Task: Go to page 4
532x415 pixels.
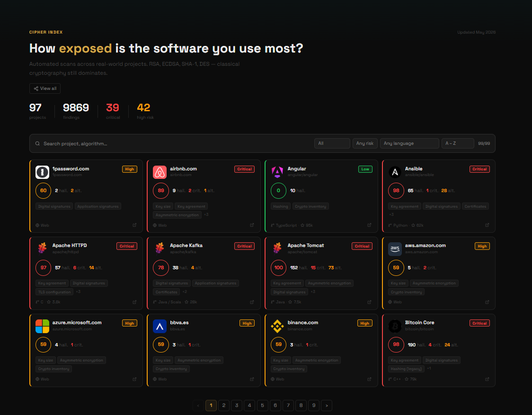Action: [x=250, y=405]
